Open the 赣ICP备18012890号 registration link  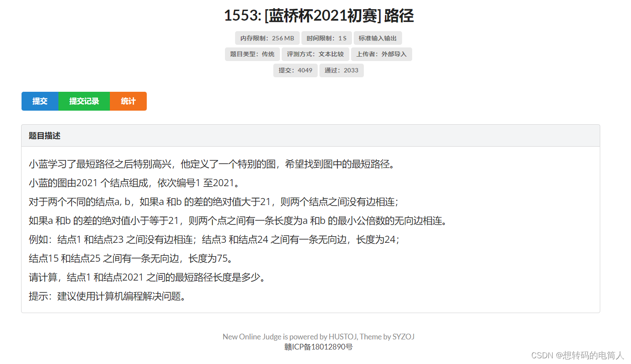tap(319, 347)
